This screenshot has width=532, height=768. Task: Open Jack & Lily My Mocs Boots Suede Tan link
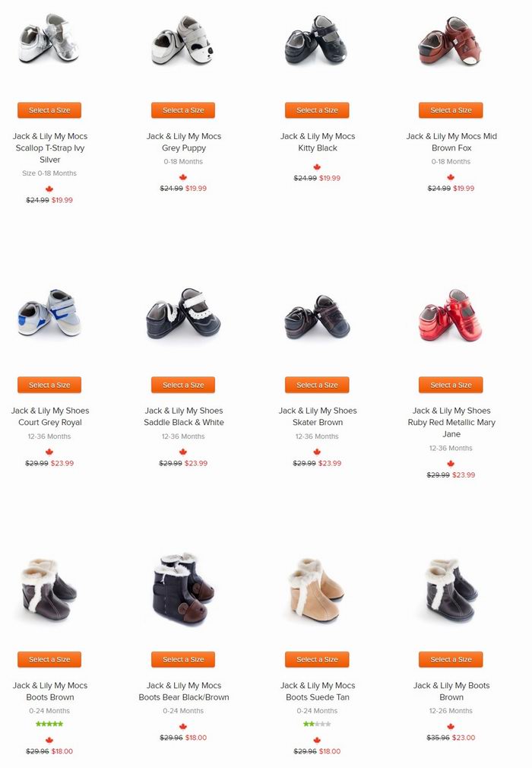point(318,691)
